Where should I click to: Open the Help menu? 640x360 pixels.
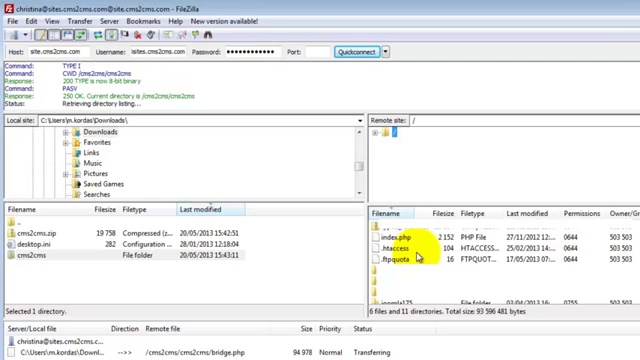[x=176, y=21]
